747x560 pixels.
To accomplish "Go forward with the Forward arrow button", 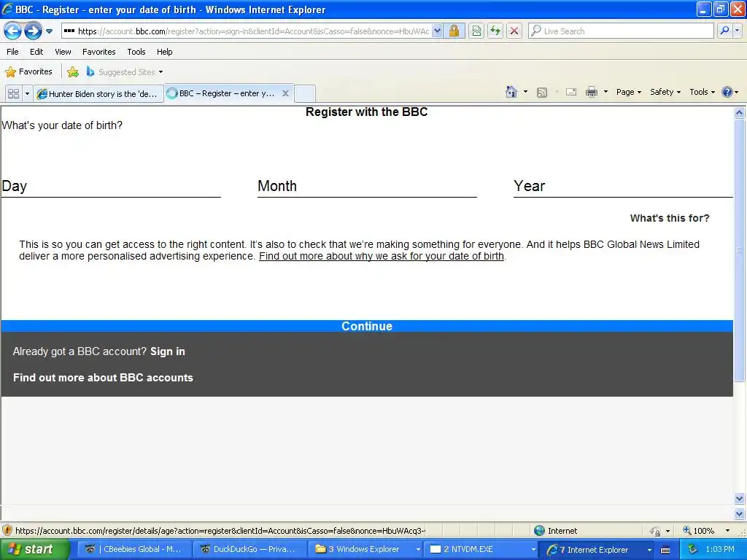I will 33,31.
